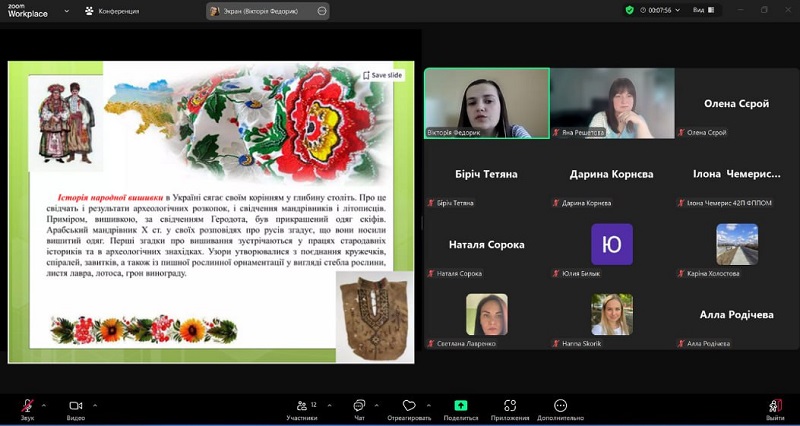Click the Юлия Билык avatar tile
800x426 pixels.
[x=612, y=244]
